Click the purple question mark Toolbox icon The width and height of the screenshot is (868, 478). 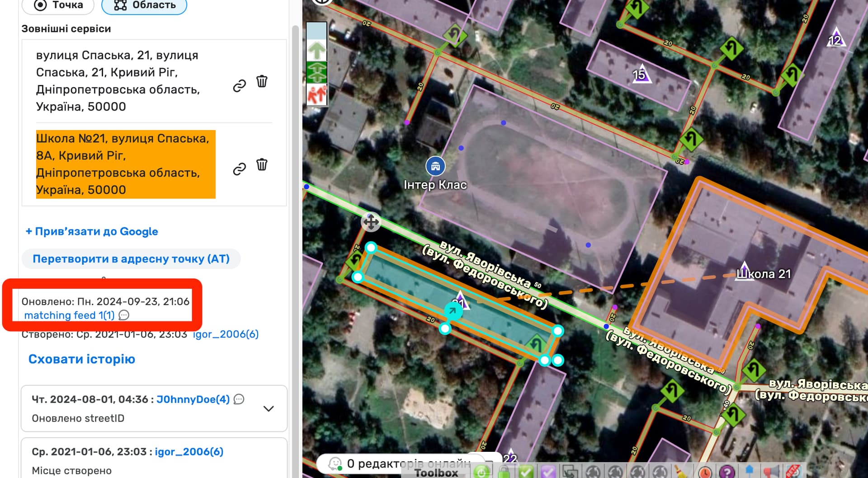tap(726, 472)
